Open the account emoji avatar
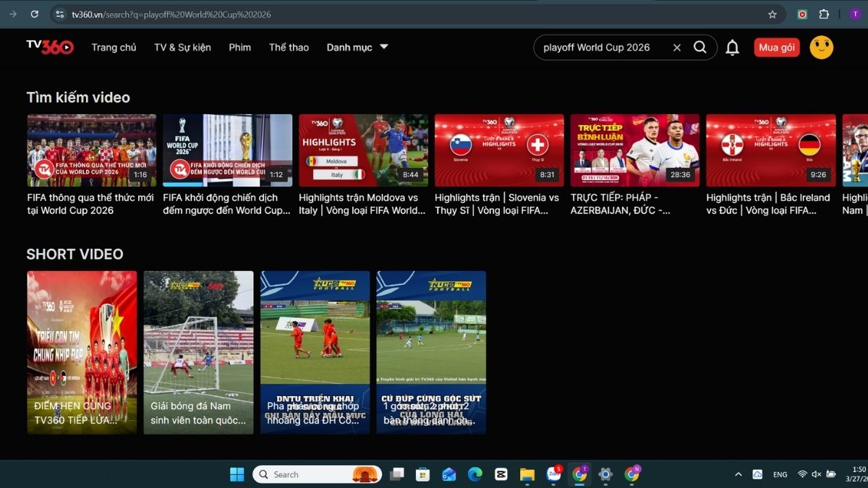Image resolution: width=868 pixels, height=488 pixels. point(822,47)
